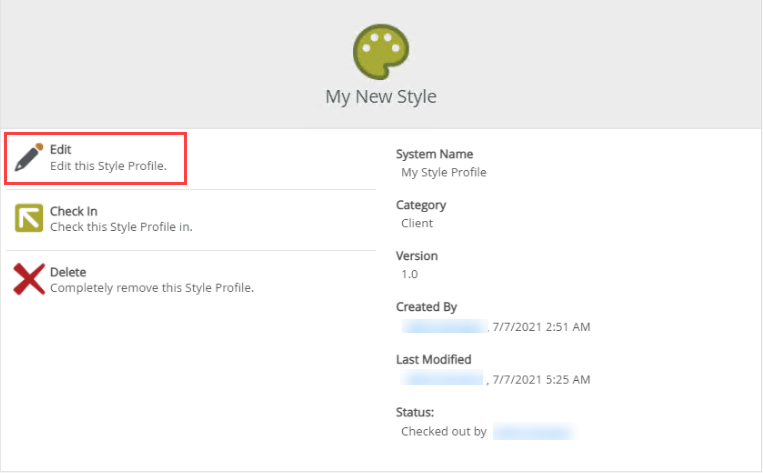Click 'Edit this Style Profile.' description
763x473 pixels.
tap(108, 165)
